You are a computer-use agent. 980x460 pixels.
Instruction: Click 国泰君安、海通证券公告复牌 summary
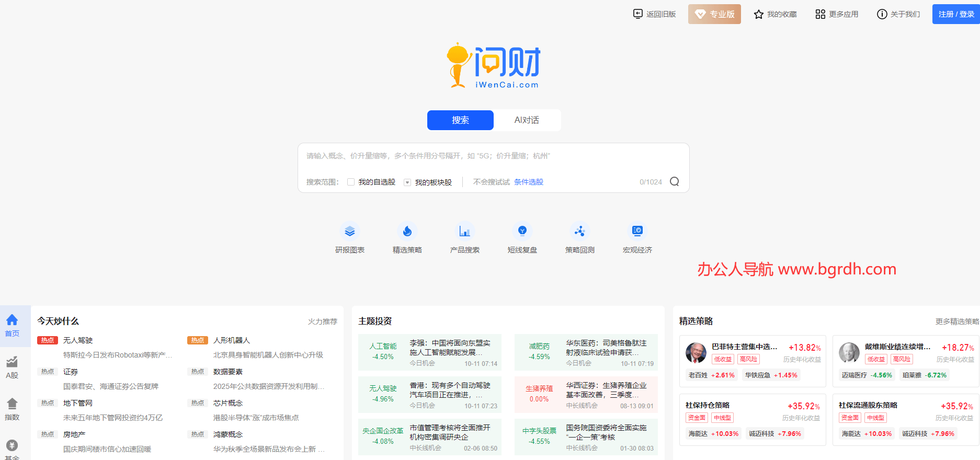[x=111, y=386]
